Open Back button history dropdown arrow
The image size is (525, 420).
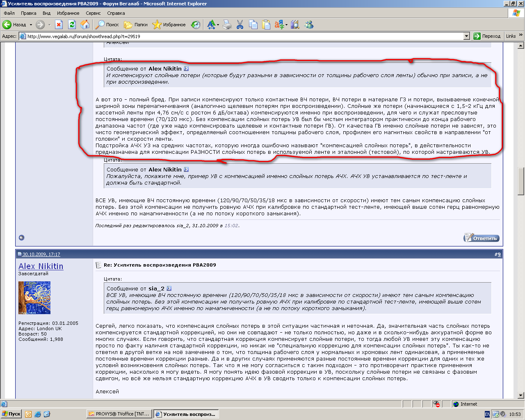31,25
